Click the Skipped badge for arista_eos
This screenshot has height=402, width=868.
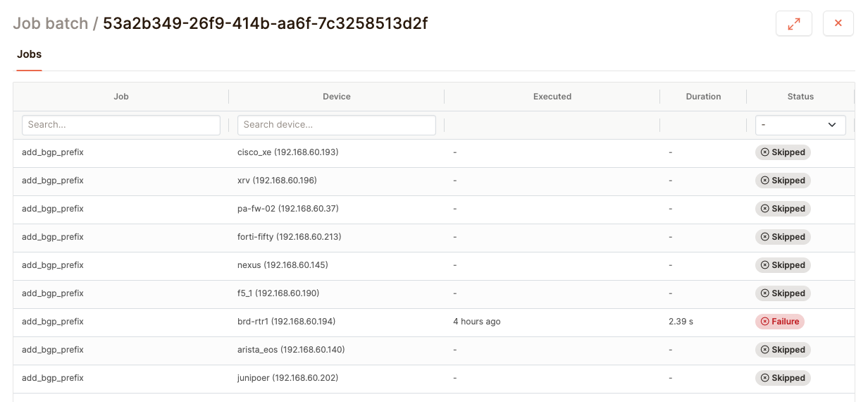783,350
